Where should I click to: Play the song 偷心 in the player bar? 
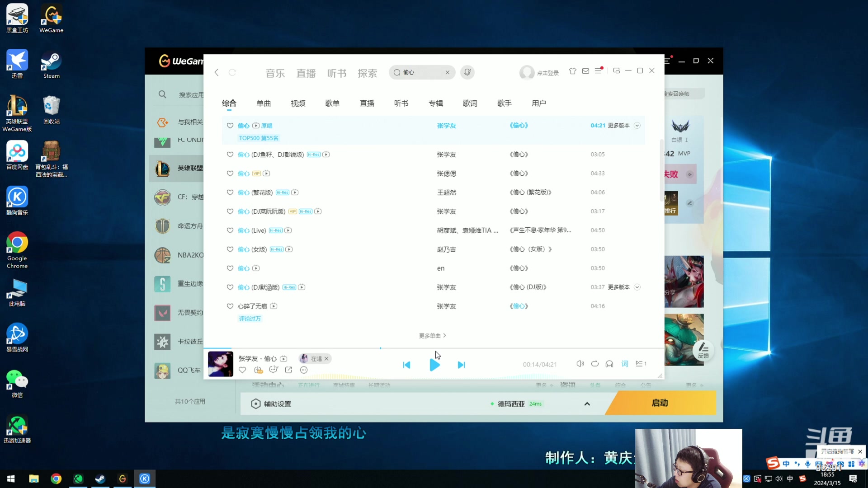point(434,365)
